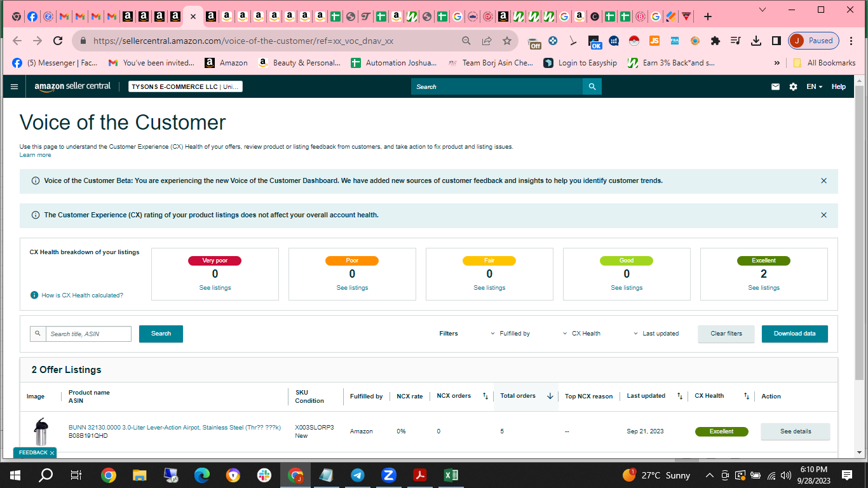
Task: Show hidden system tray icons
Action: coord(709,475)
